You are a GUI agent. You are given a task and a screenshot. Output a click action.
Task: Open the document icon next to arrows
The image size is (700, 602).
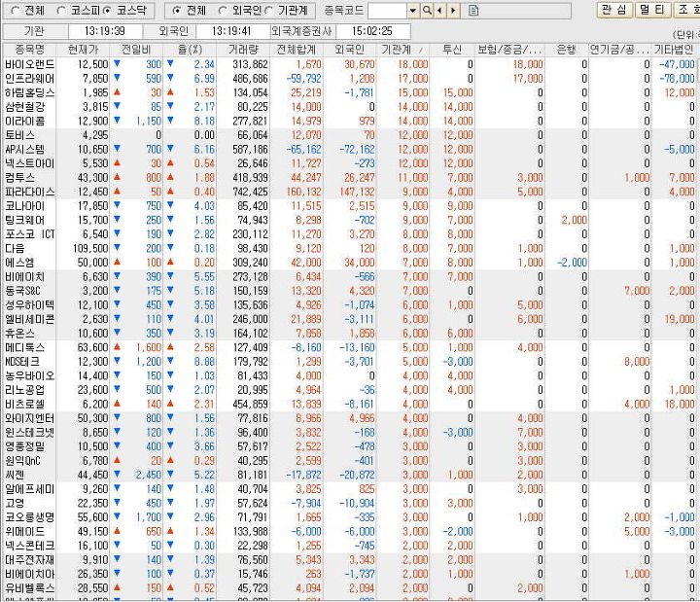pos(473,11)
